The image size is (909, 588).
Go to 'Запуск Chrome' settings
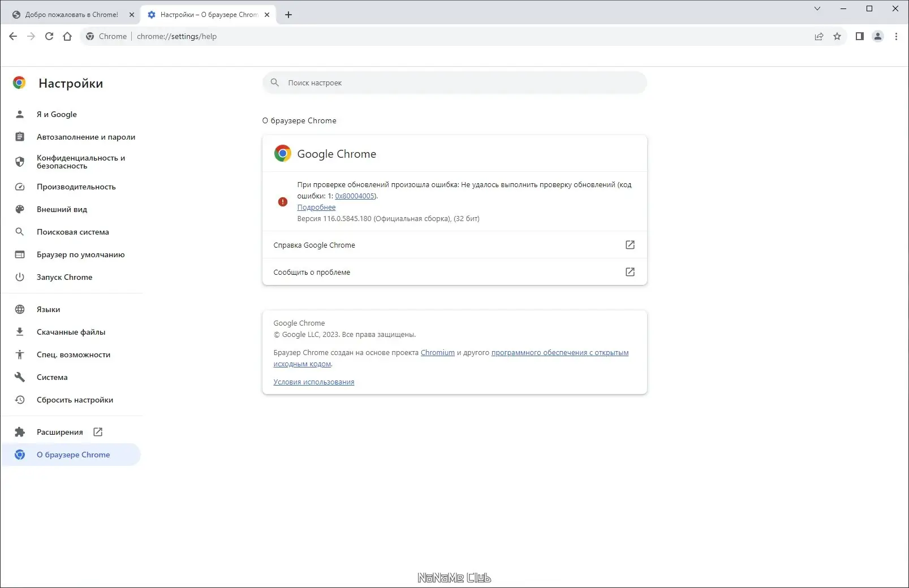point(71,277)
